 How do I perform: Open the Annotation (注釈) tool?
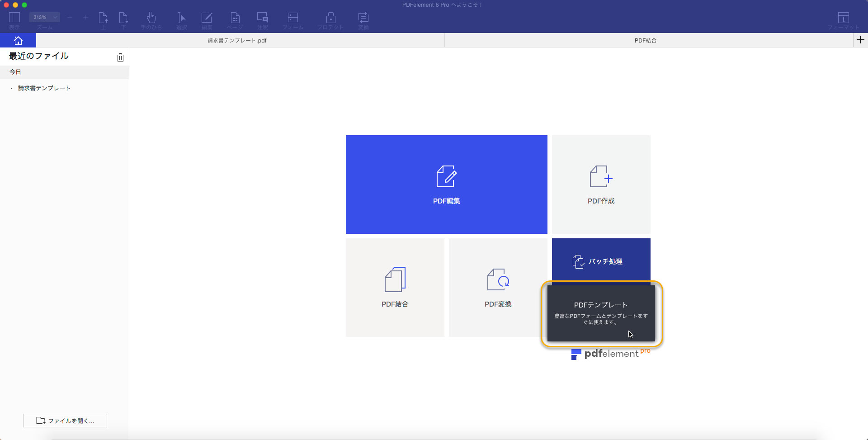[263, 18]
